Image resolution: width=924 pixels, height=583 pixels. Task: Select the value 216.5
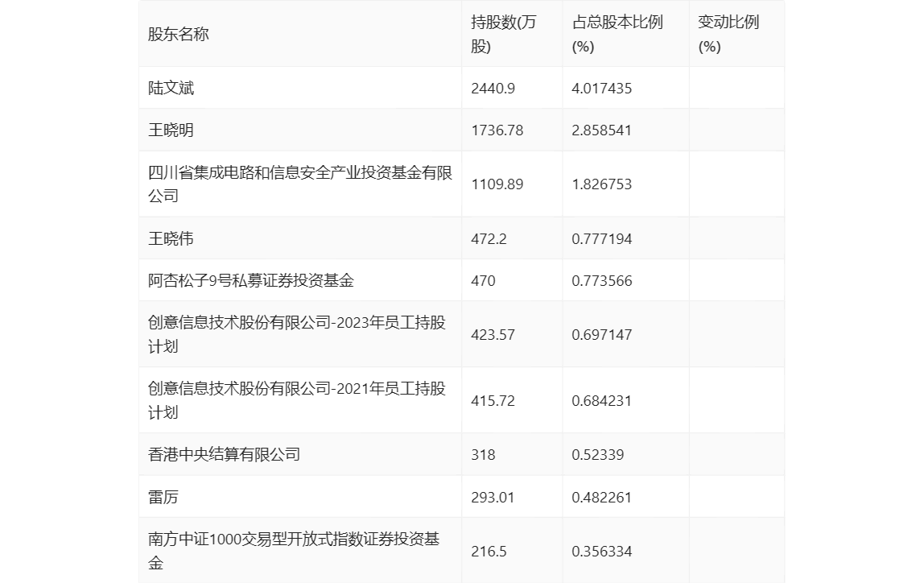tap(489, 552)
